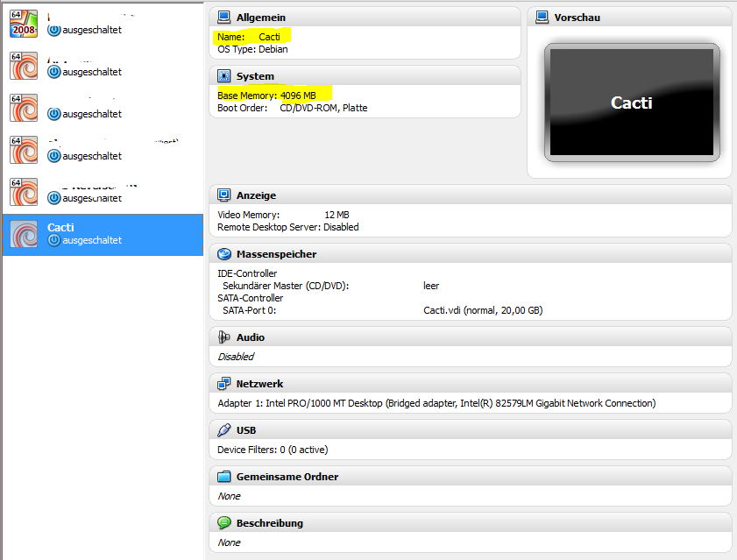Screen dimensions: 737x560
Task: Click the System section chip icon
Action: 223,76
